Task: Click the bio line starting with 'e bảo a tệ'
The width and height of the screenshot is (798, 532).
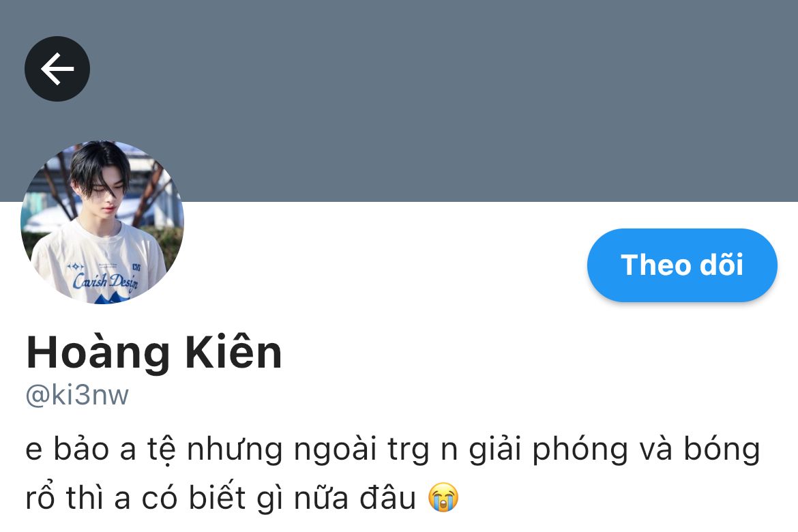Action: click(393, 449)
